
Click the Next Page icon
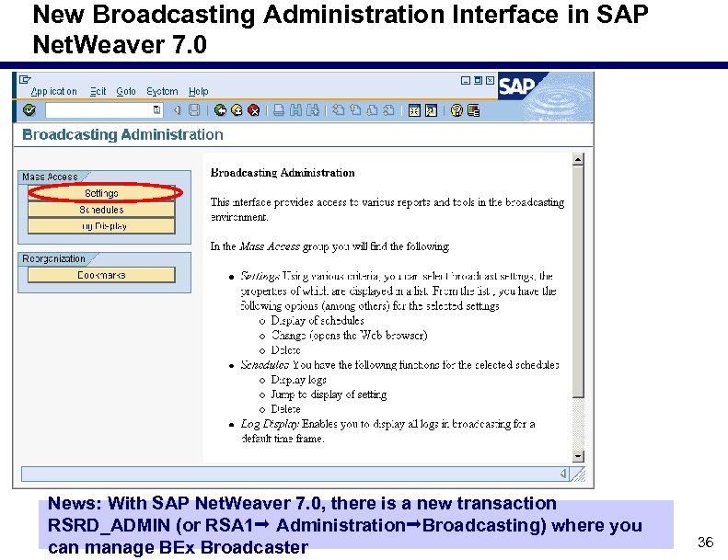[373, 110]
